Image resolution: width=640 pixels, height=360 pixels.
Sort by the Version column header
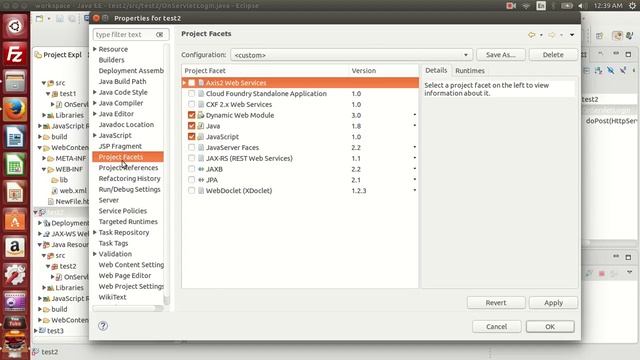click(383, 71)
